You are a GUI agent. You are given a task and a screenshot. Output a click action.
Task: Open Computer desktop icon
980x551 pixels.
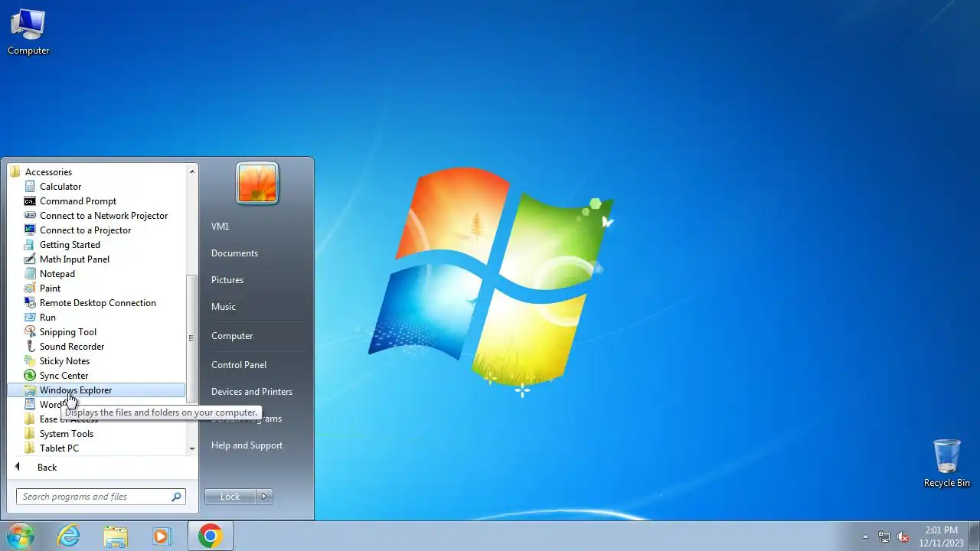point(28,31)
